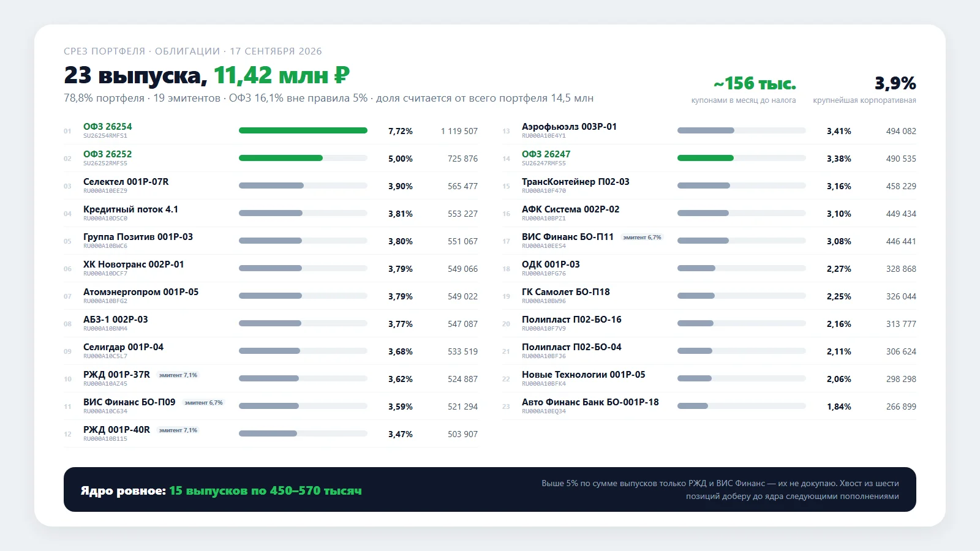Click the amount 533 519
Image resolution: width=980 pixels, height=551 pixels.
pyautogui.click(x=462, y=351)
